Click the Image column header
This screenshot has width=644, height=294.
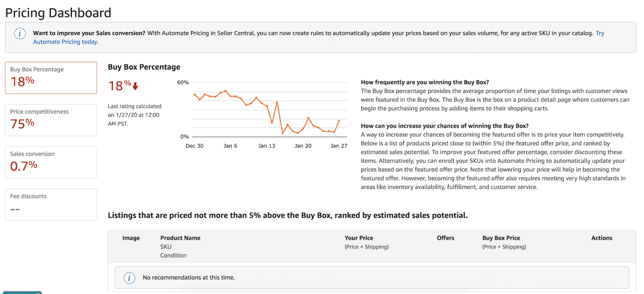[x=131, y=238]
